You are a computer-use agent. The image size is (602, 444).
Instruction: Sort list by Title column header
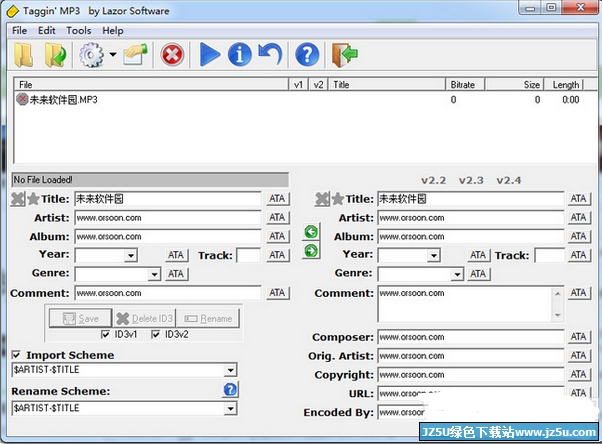tap(386, 84)
